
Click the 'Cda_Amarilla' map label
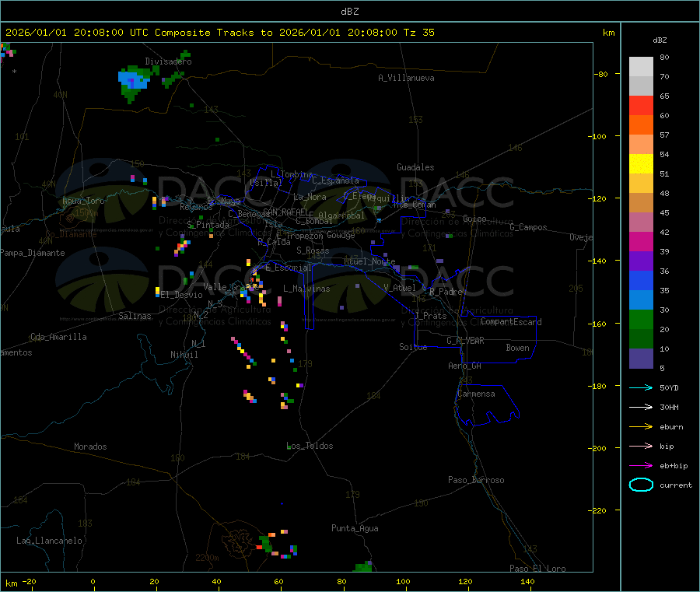point(58,337)
